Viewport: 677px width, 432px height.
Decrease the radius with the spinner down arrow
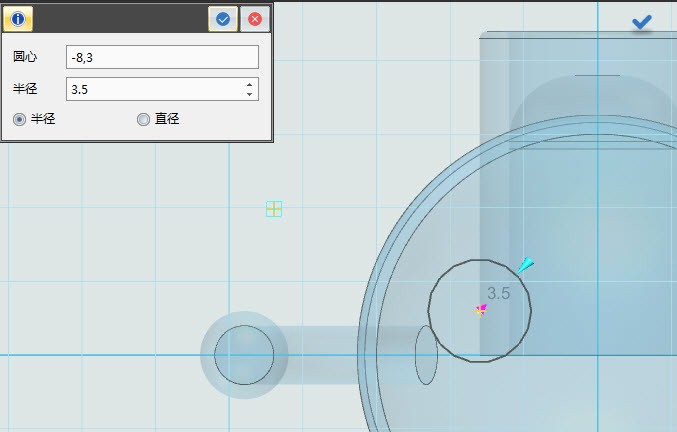click(x=248, y=94)
